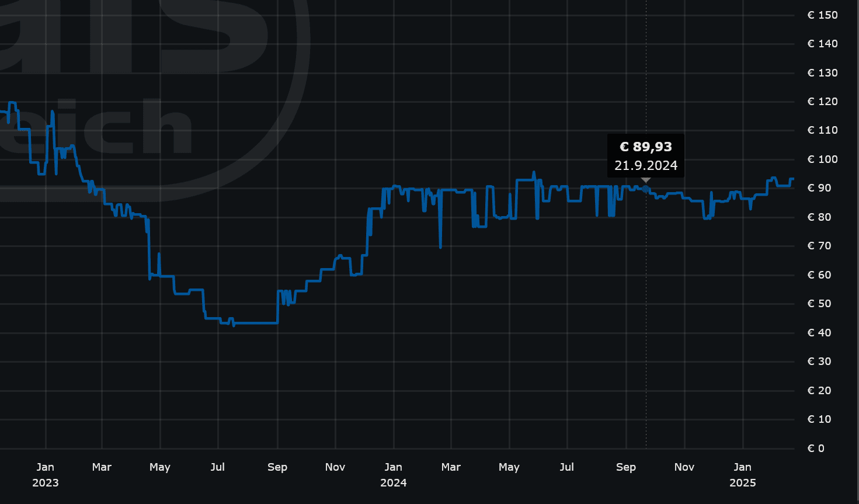Image resolution: width=859 pixels, height=504 pixels.
Task: Click the Jan 2023 time axis label
Action: pos(46,475)
